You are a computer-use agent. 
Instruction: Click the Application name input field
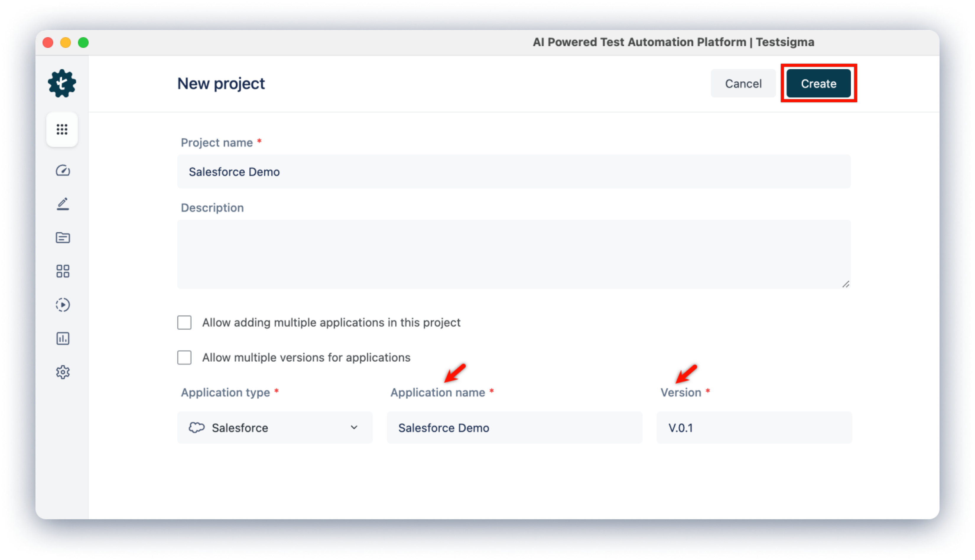pos(515,428)
